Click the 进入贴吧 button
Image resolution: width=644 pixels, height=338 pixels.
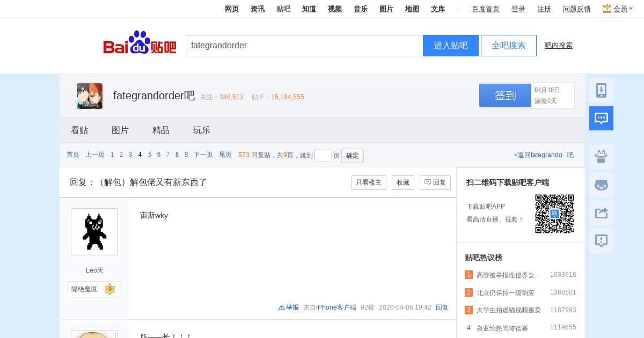[451, 46]
